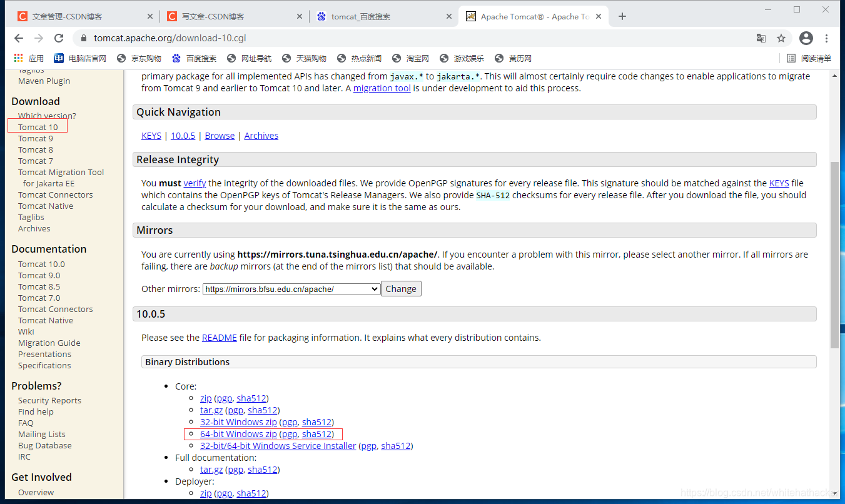Image resolution: width=845 pixels, height=504 pixels.
Task: Click the KEYS quick navigation link
Action: (151, 136)
